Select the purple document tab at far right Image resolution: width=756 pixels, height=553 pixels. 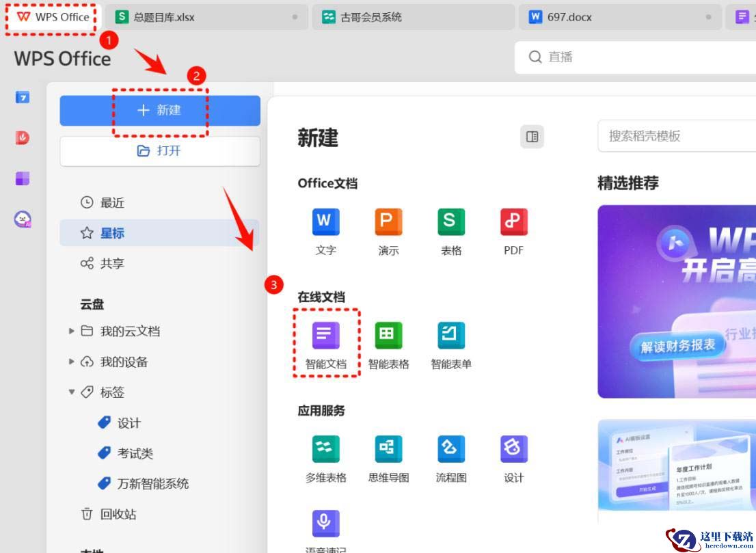point(742,17)
